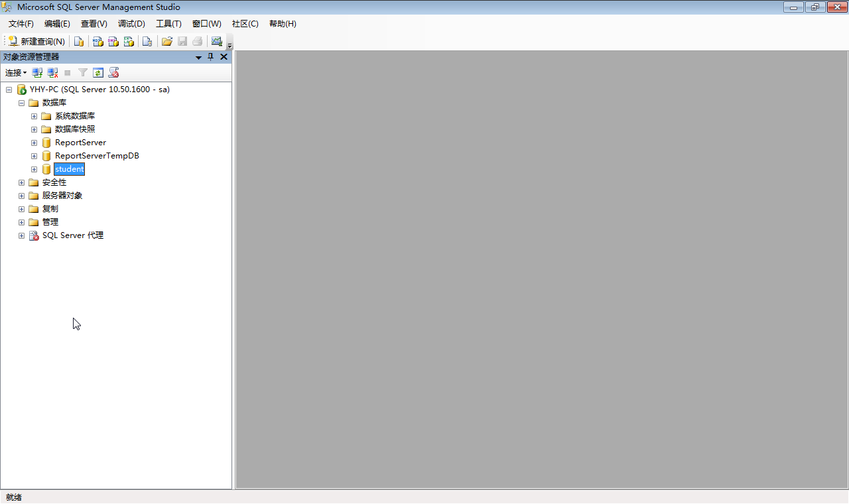Open the 编辑(E) menu
Screen dimensions: 849x504
tap(57, 24)
